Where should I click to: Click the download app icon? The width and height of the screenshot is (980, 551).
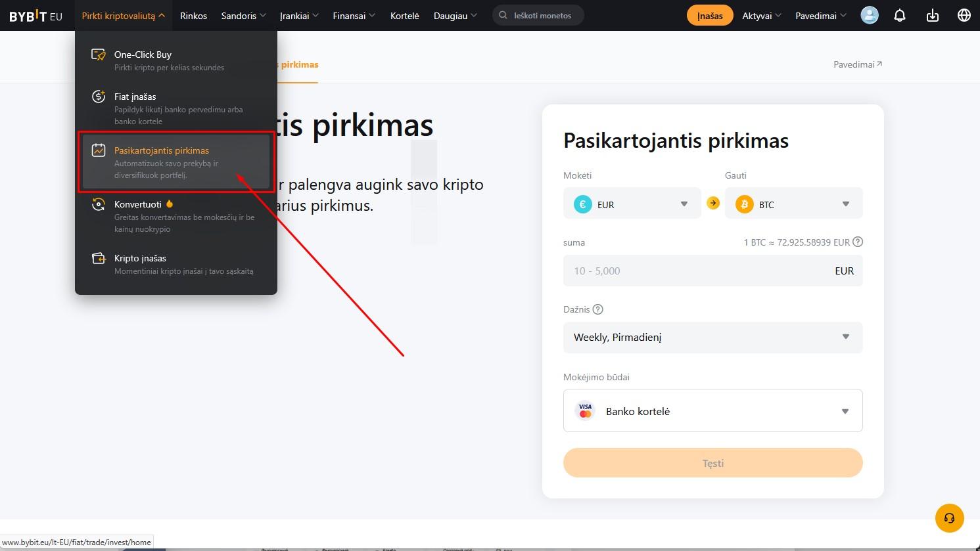tap(932, 15)
